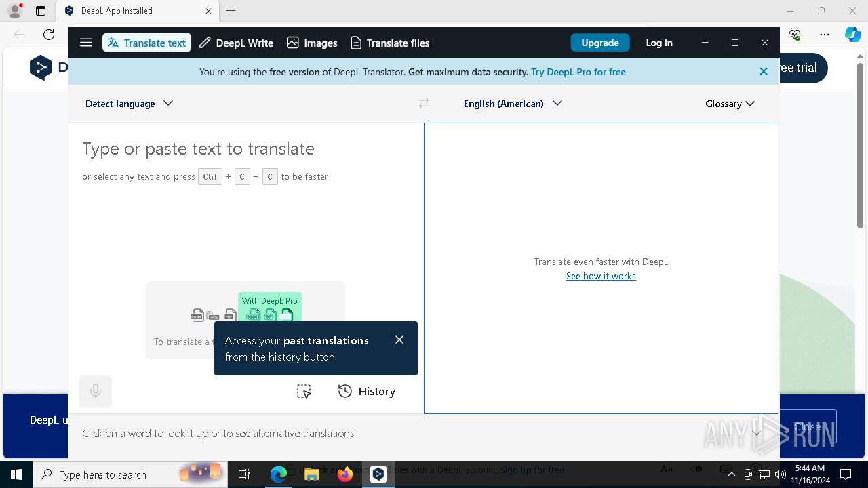This screenshot has height=488, width=868.
Task: Open network status tray icon
Action: (x=764, y=474)
